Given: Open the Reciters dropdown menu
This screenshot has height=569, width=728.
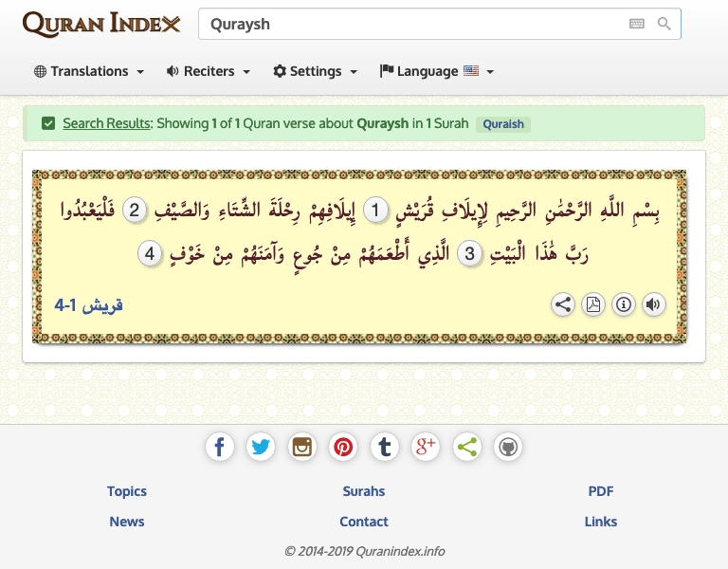Looking at the screenshot, I should pos(209,71).
